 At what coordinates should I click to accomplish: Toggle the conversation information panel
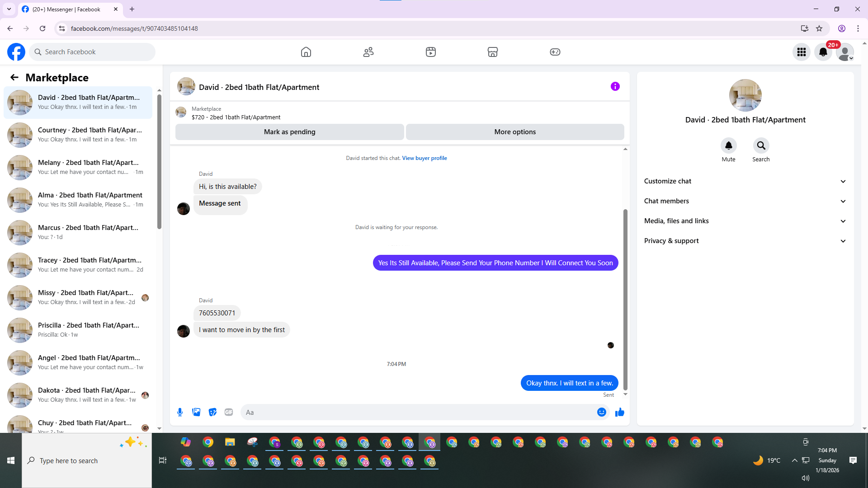615,86
